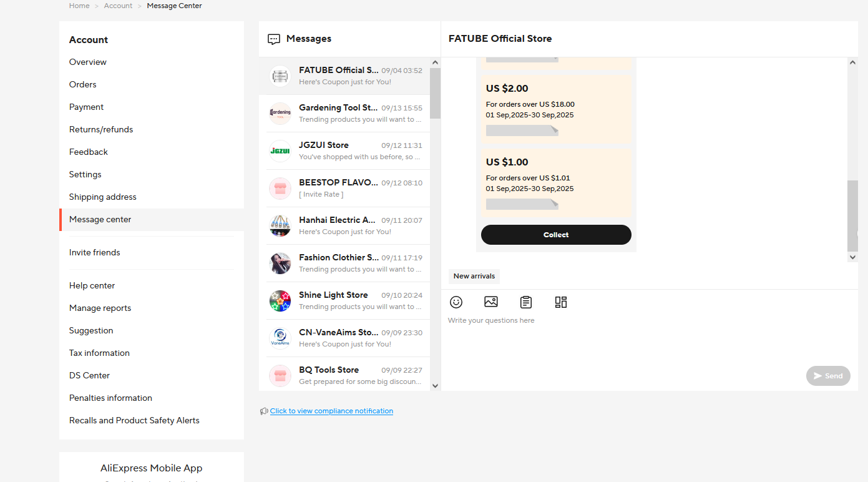Open Shine Light Store conversation title
This screenshot has height=482, width=868.
(x=333, y=295)
